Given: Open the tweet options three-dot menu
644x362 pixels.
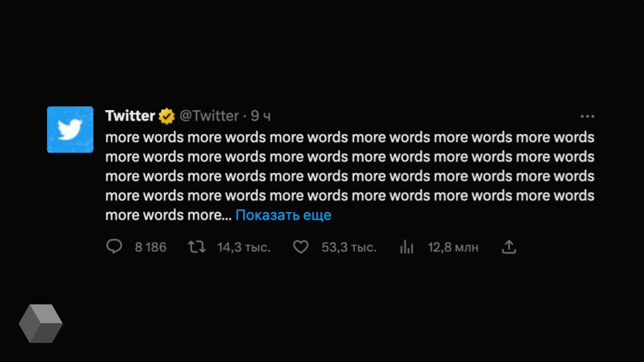Looking at the screenshot, I should 588,116.
